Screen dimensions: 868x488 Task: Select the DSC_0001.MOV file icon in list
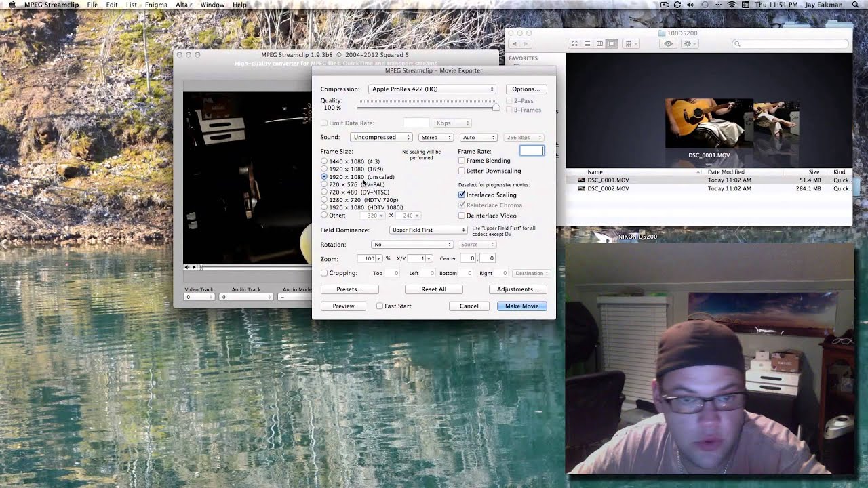point(581,180)
